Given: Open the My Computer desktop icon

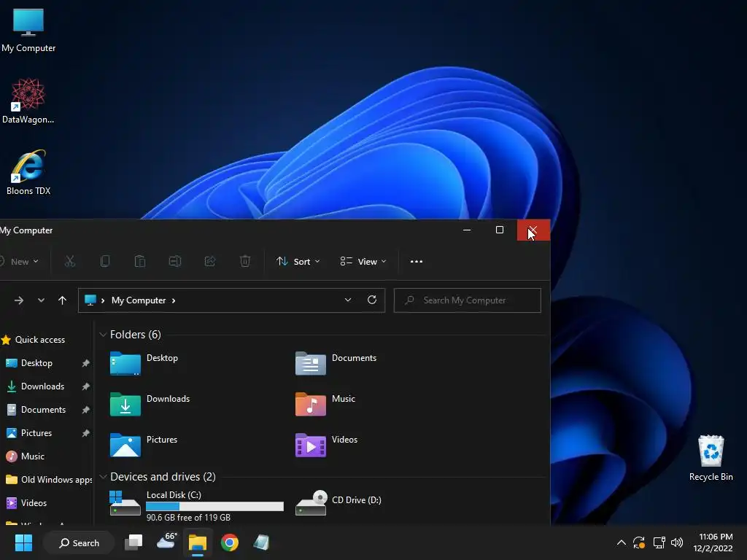Looking at the screenshot, I should coord(28,31).
